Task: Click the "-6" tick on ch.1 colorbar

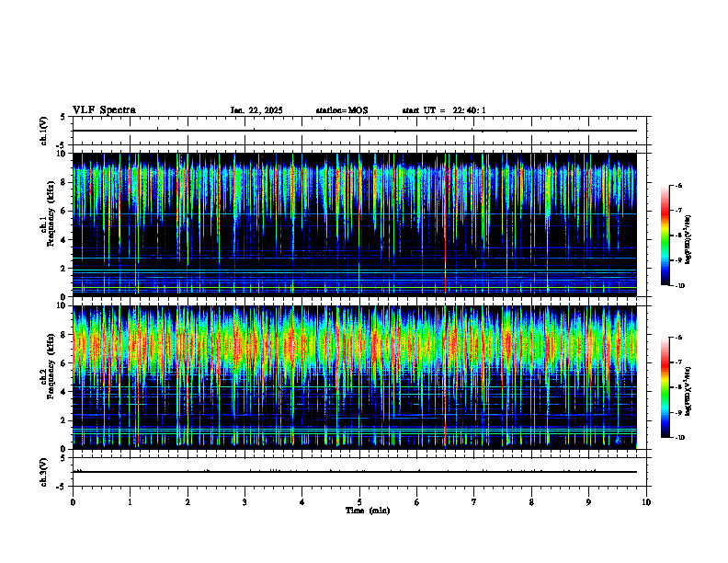Action: (679, 185)
